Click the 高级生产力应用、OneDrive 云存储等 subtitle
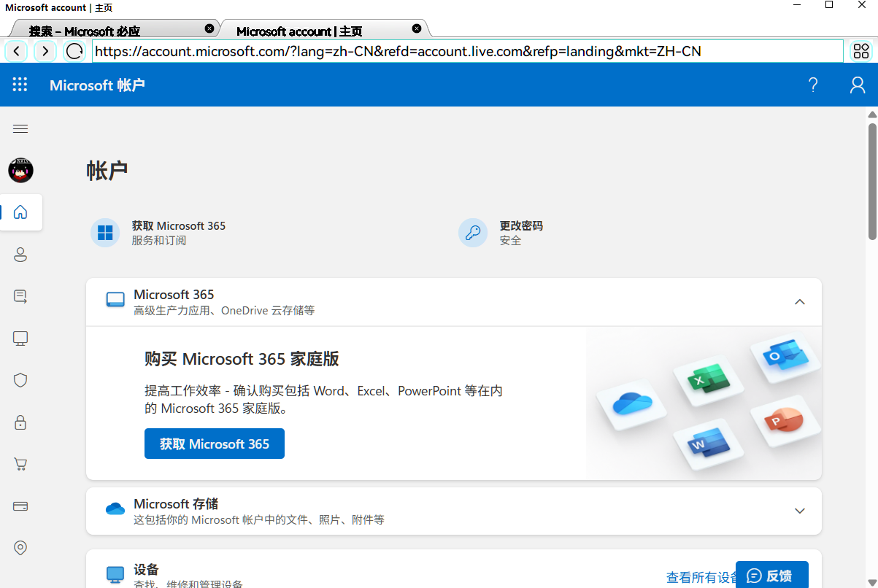878x588 pixels. coord(224,311)
